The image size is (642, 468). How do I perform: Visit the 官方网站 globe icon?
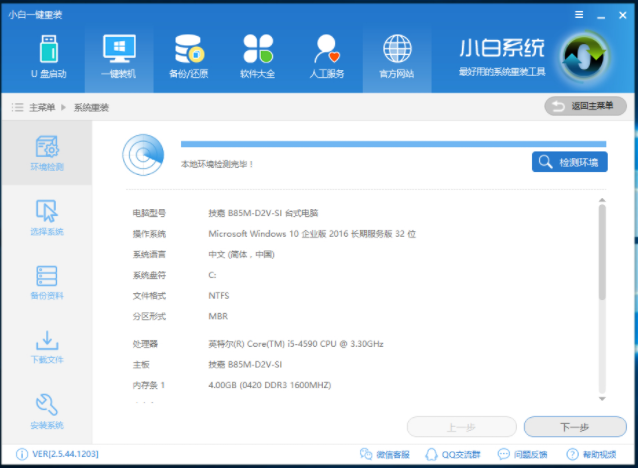pos(397,48)
